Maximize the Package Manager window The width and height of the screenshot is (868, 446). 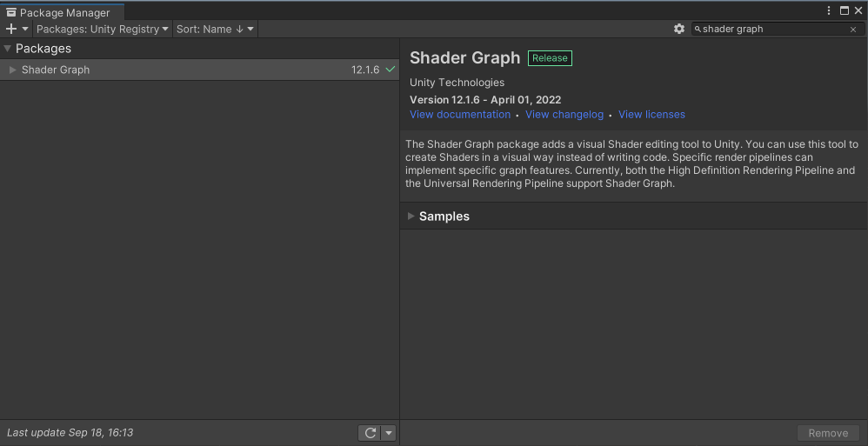pyautogui.click(x=845, y=10)
